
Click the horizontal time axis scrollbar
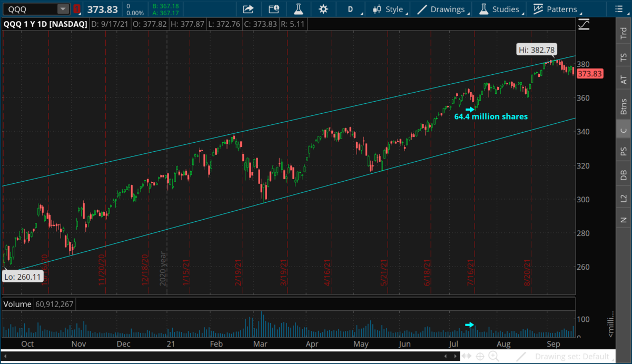point(230,357)
